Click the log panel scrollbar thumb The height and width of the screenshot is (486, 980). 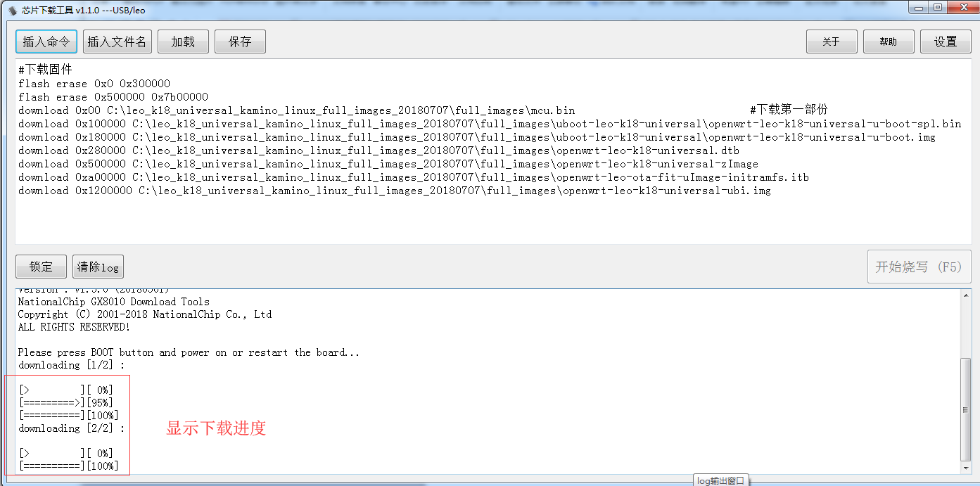967,408
